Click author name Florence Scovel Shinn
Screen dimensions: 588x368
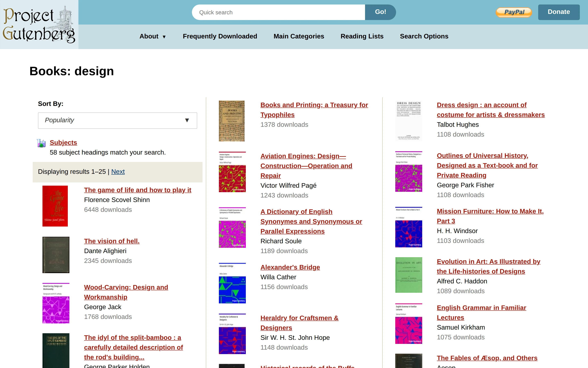tap(117, 200)
